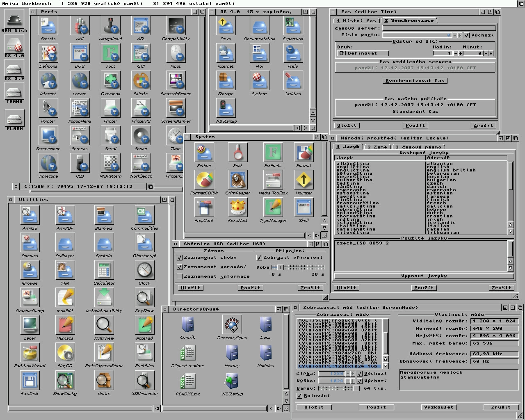Cycle the Druh Definovat chooser
Viewport: 525px width, 420px height.
pos(363,53)
